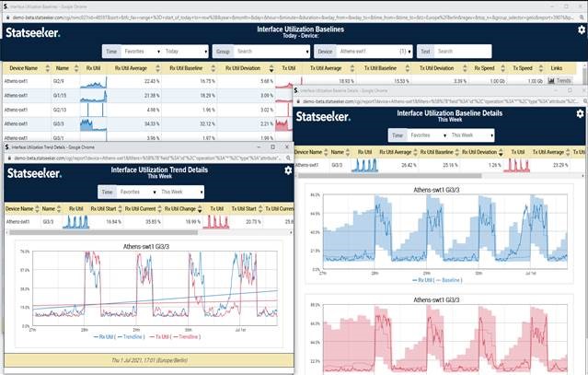Open This Week dropdown in Baseline Details
This screenshot has height=375, width=588.
(471, 135)
